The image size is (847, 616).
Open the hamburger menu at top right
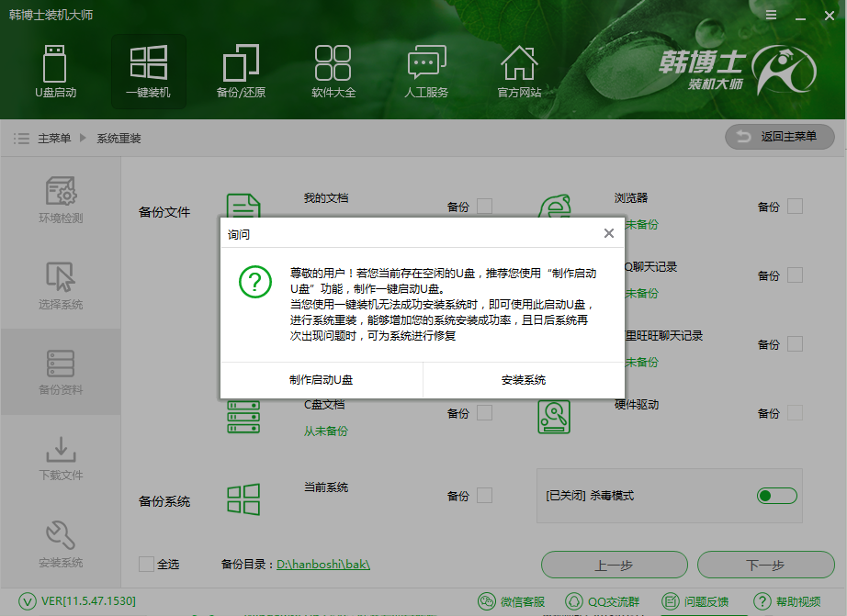(x=771, y=15)
